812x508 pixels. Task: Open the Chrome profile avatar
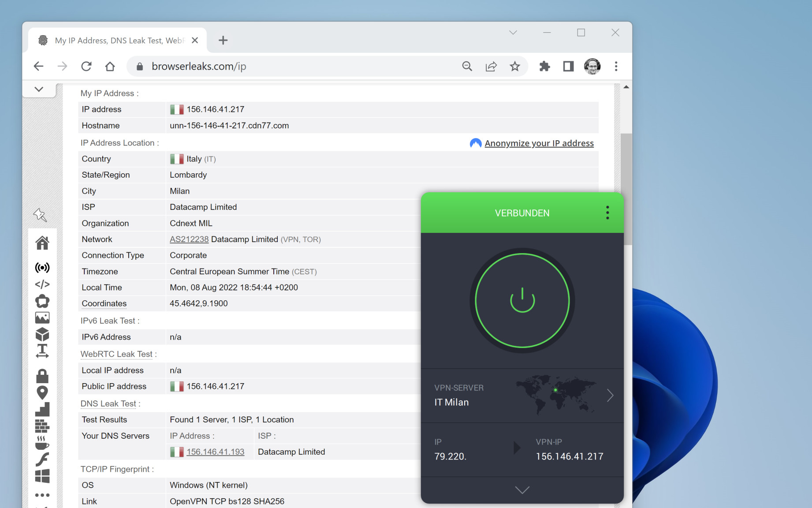(x=592, y=66)
